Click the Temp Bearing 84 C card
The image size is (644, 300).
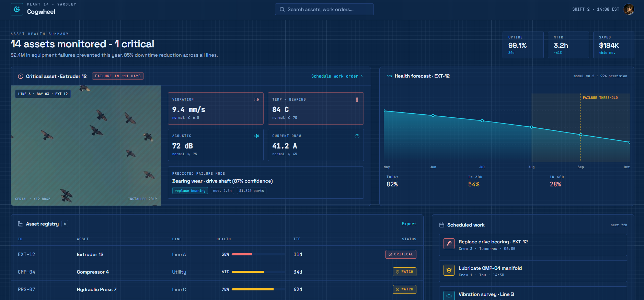316,108
